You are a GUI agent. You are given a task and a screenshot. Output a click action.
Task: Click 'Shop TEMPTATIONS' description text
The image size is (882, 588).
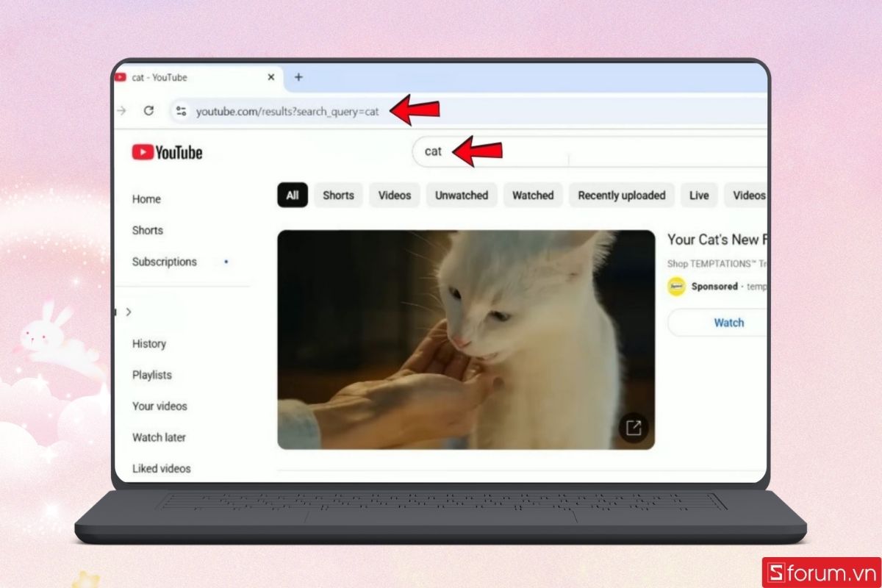point(717,263)
